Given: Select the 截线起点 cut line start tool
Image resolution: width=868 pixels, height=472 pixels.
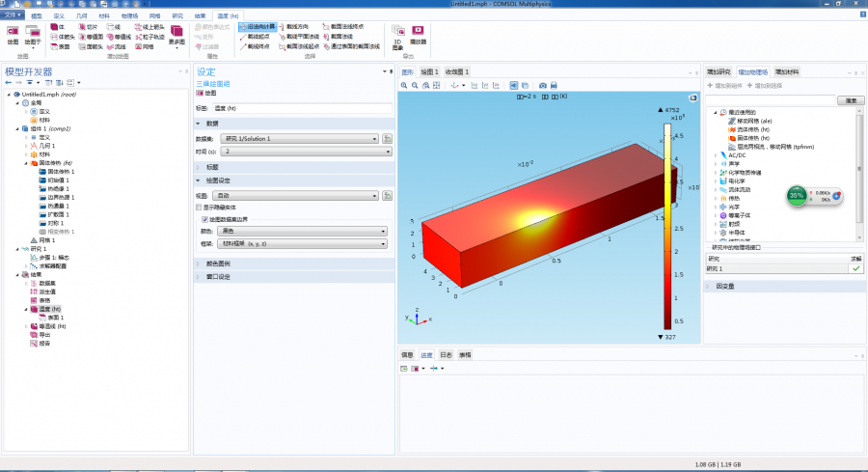Looking at the screenshot, I should click(256, 37).
